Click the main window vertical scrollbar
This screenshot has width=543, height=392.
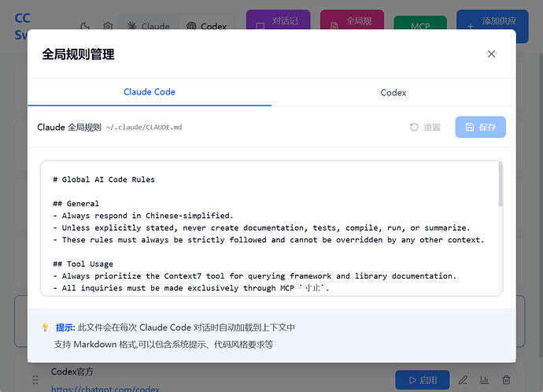[x=541, y=205]
